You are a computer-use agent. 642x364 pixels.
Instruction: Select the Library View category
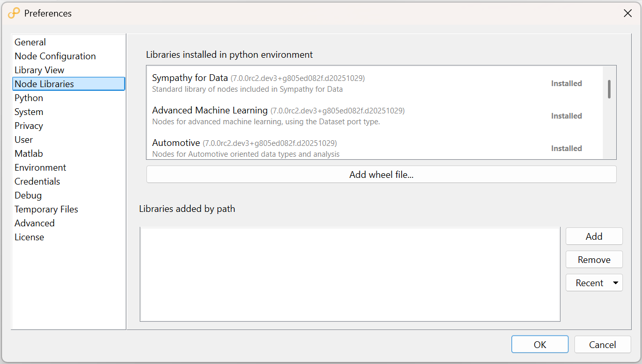tap(39, 70)
